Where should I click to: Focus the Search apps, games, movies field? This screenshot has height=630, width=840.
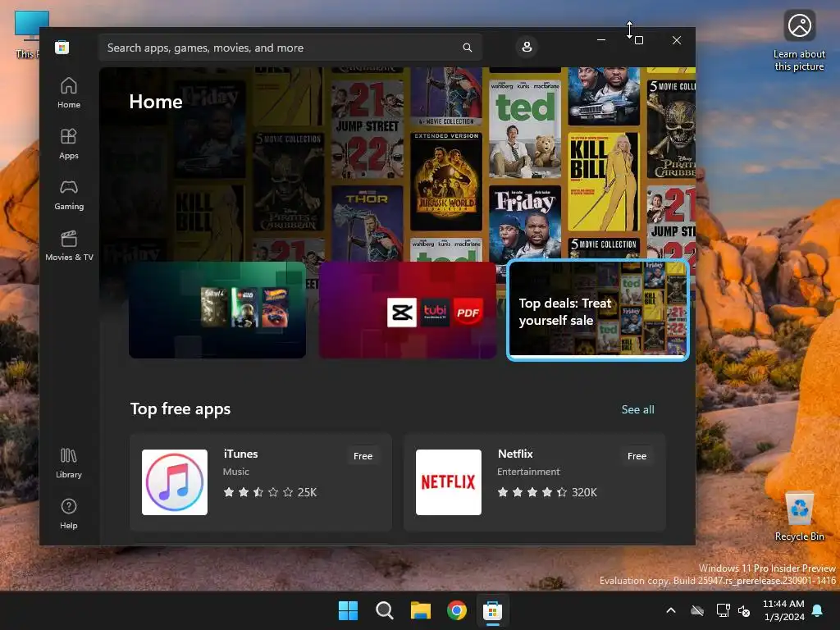coord(290,48)
